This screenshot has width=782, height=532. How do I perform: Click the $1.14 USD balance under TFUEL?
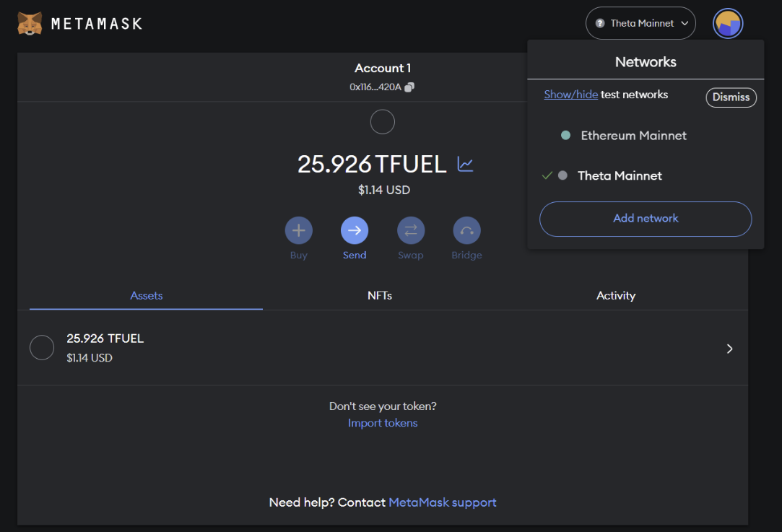click(384, 190)
